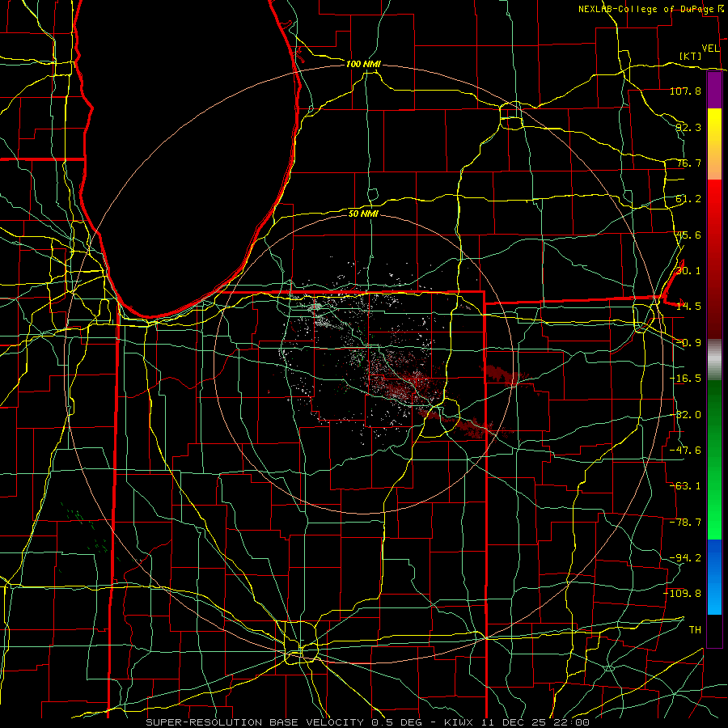Select the VEL legend title
The width and height of the screenshot is (728, 728).
pos(710,48)
